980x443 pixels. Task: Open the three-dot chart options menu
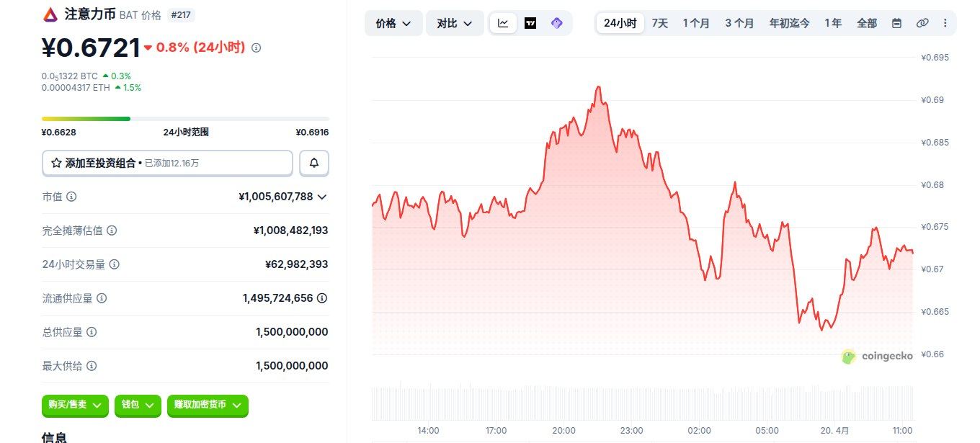945,23
